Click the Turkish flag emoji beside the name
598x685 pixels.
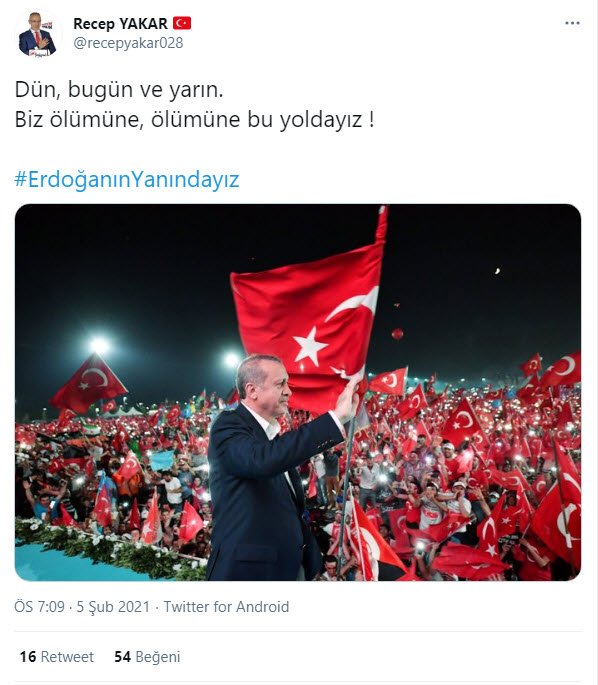coord(182,23)
